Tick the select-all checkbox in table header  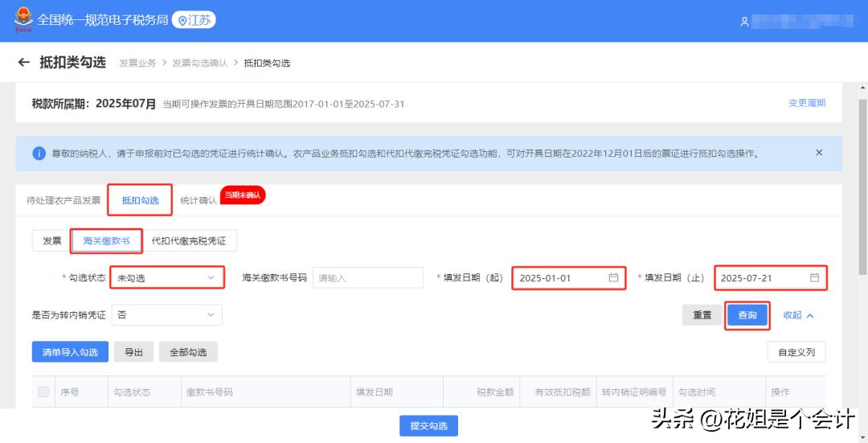pos(43,392)
